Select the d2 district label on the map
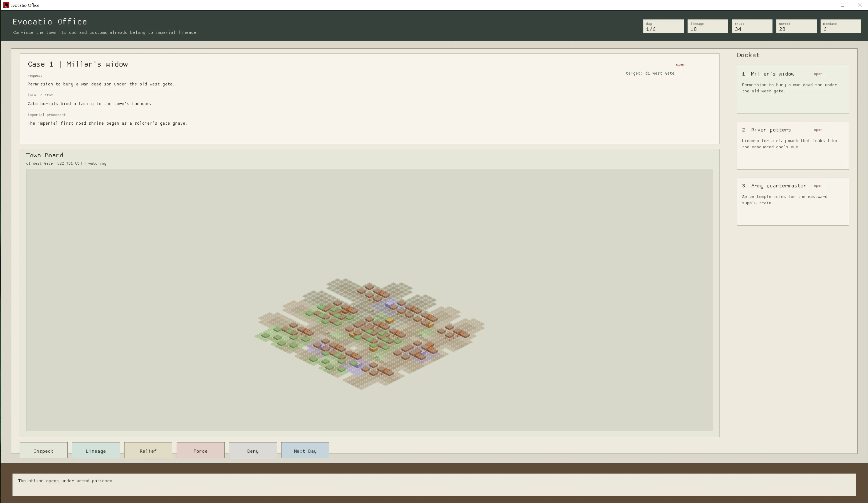Image resolution: width=868 pixels, height=503 pixels. coord(421,335)
